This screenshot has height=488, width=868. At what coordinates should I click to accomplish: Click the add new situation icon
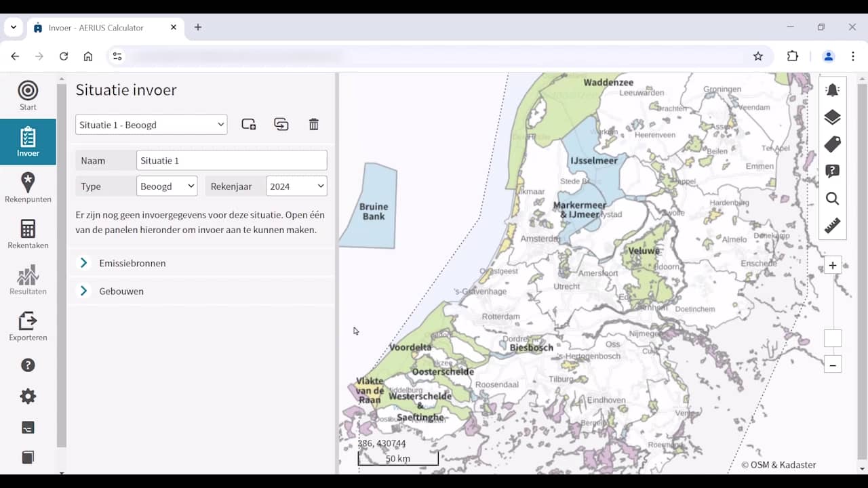249,125
